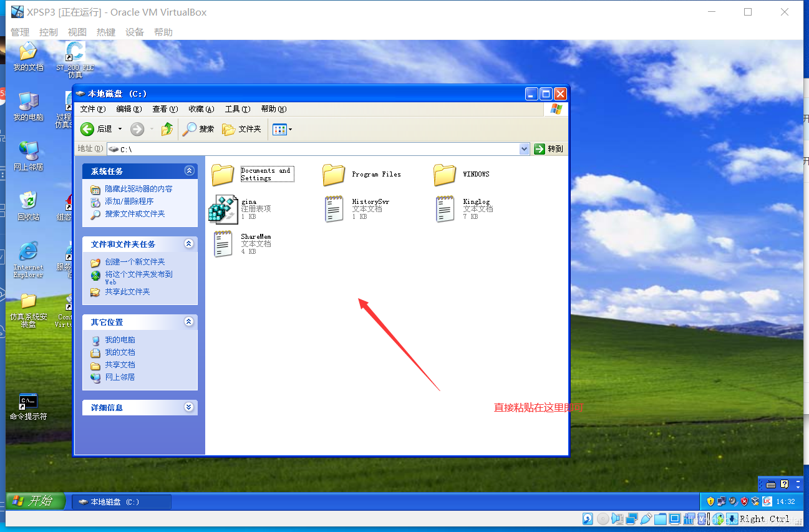Select the HistorySvr text document icon
The image size is (809, 532).
(334, 209)
